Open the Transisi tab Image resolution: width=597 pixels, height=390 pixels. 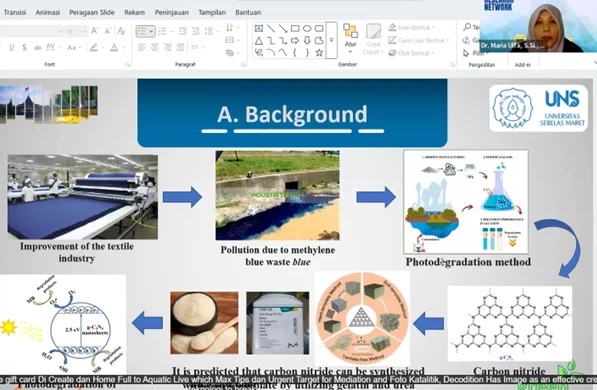[x=15, y=12]
